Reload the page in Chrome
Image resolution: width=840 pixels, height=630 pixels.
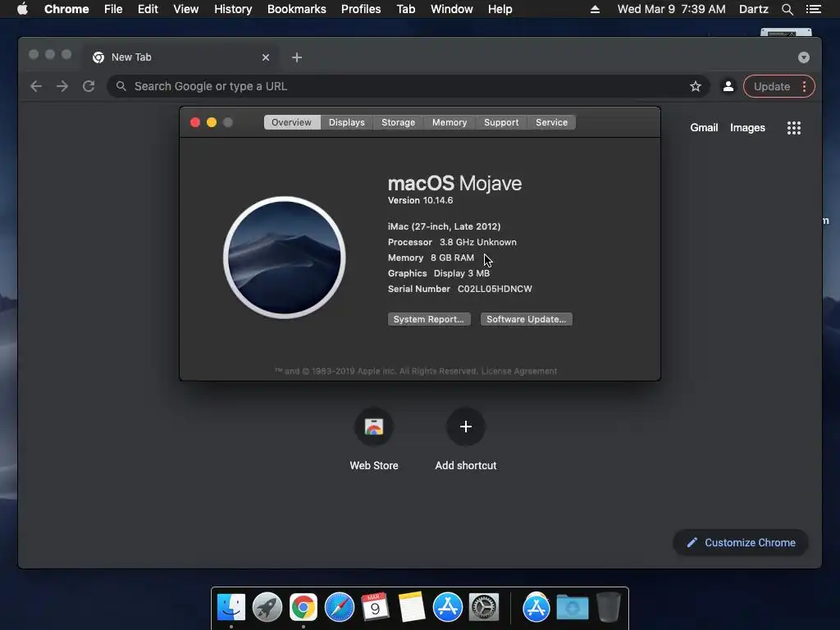pos(89,86)
